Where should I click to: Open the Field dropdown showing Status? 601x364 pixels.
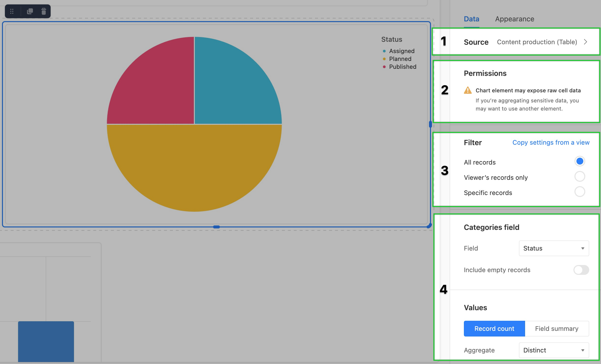[x=554, y=248]
